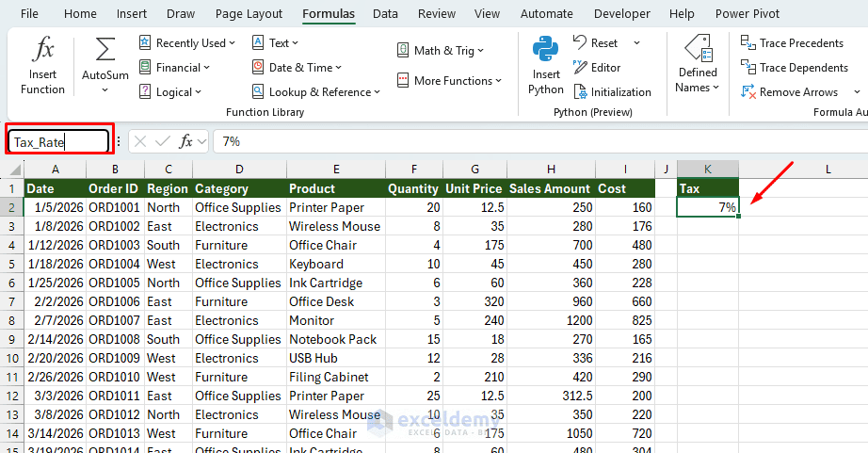Click the Name Box options dots
Viewport: 868px width, 453px height.
119,142
